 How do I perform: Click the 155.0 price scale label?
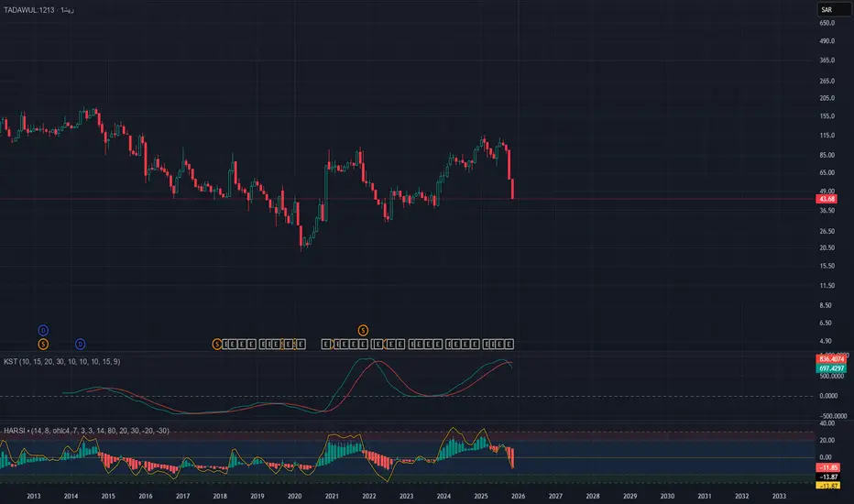(827, 116)
